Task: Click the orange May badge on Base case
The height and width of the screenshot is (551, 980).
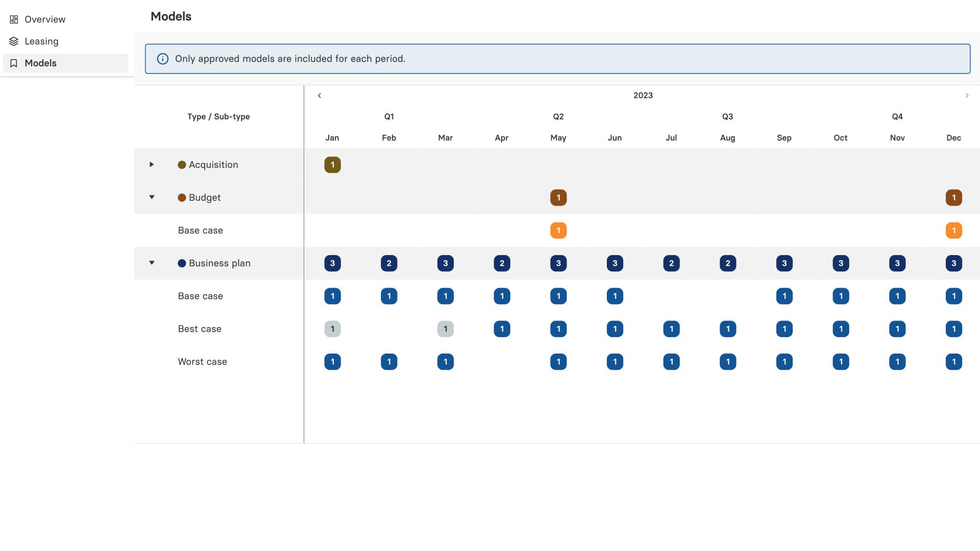Action: 559,230
